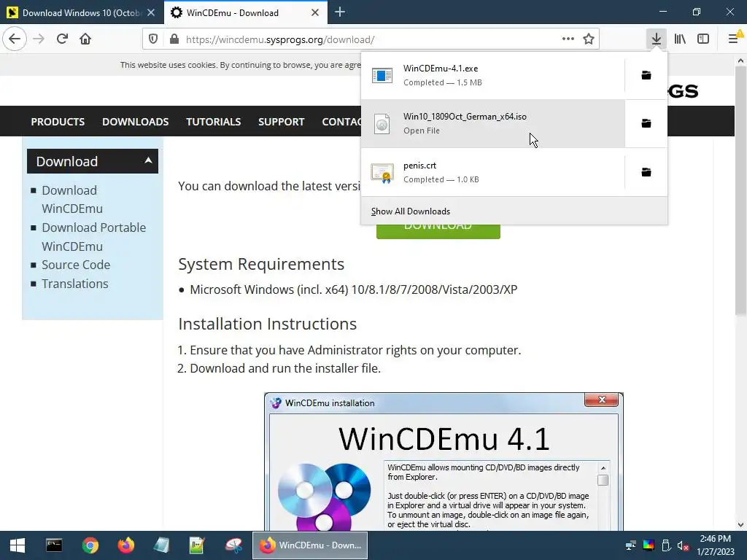This screenshot has width=747, height=560.
Task: Open the page actions three-dot menu
Action: click(568, 39)
